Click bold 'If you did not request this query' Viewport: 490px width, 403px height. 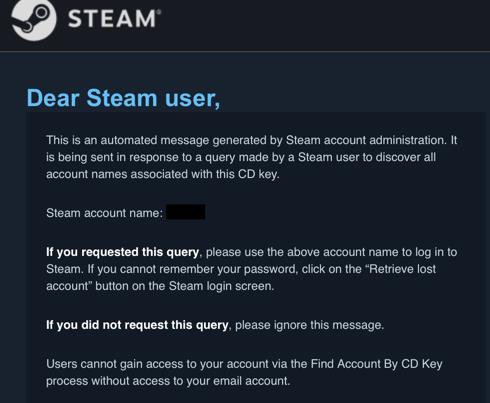[x=137, y=325]
